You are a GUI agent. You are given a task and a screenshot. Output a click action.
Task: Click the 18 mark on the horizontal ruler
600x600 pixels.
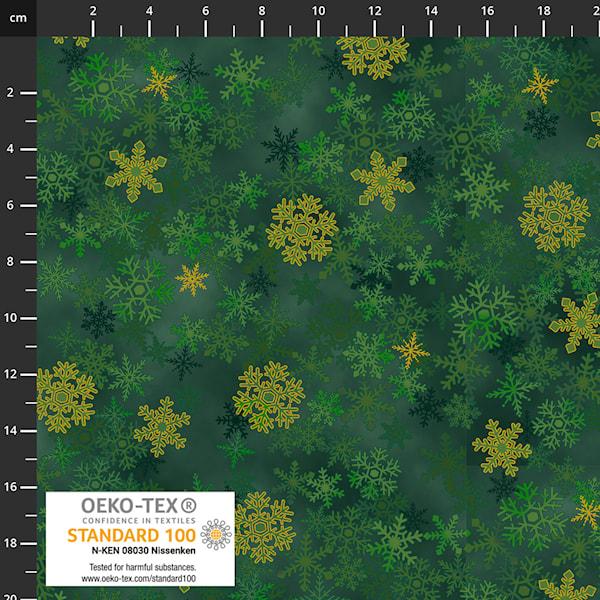point(543,11)
